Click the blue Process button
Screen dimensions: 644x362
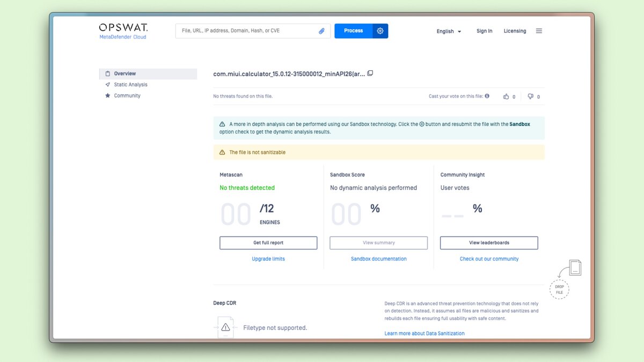(x=354, y=31)
